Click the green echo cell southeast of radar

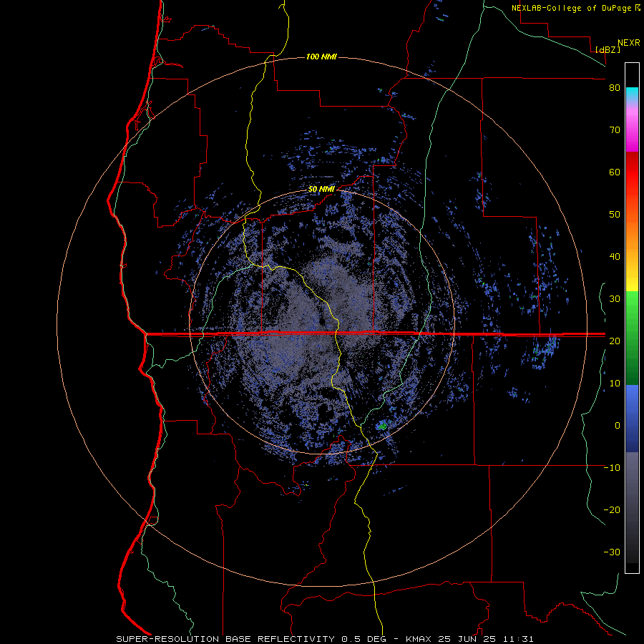[x=382, y=426]
